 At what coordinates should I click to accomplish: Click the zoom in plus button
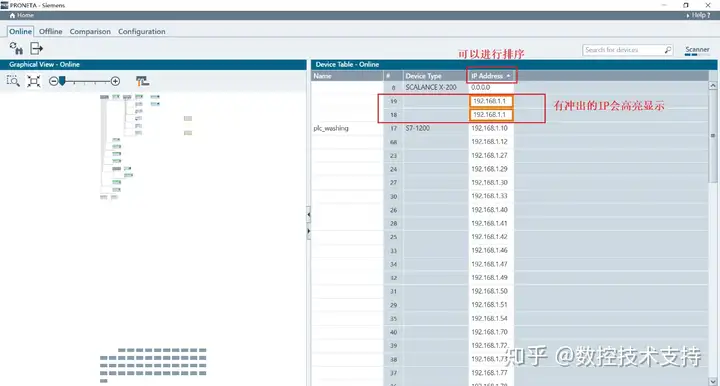click(x=115, y=81)
